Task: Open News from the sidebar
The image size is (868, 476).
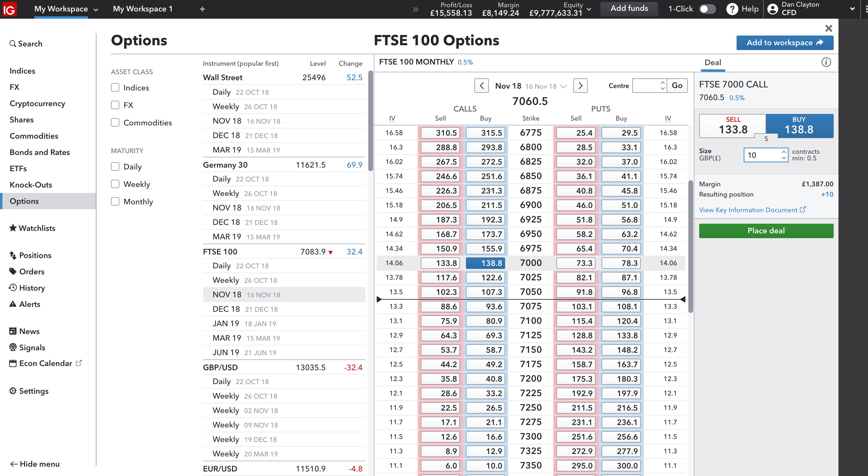Action: point(24,331)
